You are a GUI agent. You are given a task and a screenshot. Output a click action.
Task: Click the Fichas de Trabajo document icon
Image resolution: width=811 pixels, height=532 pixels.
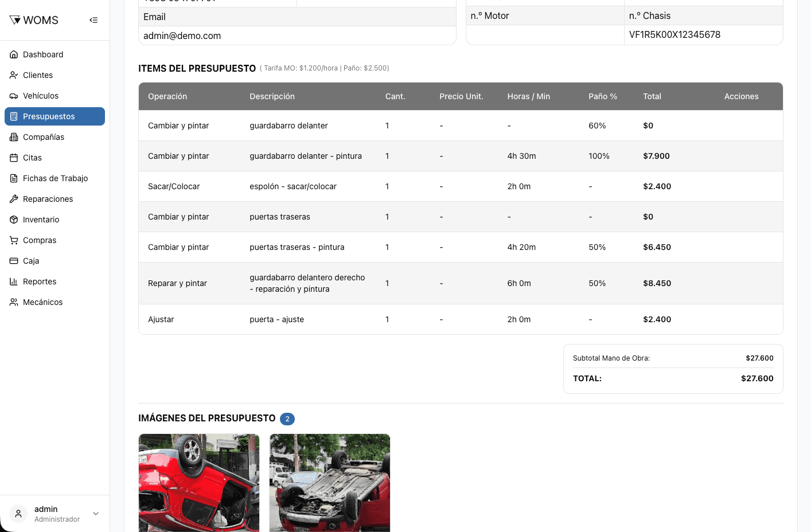point(14,178)
